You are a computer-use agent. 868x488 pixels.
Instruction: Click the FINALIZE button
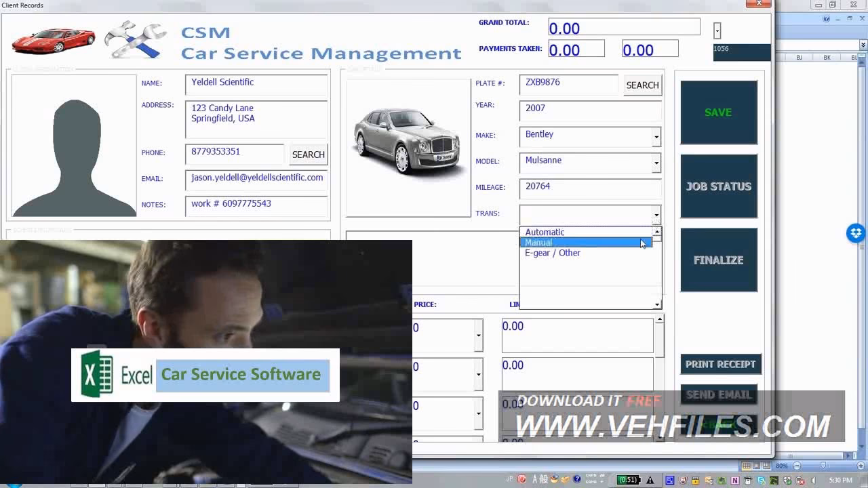click(719, 260)
